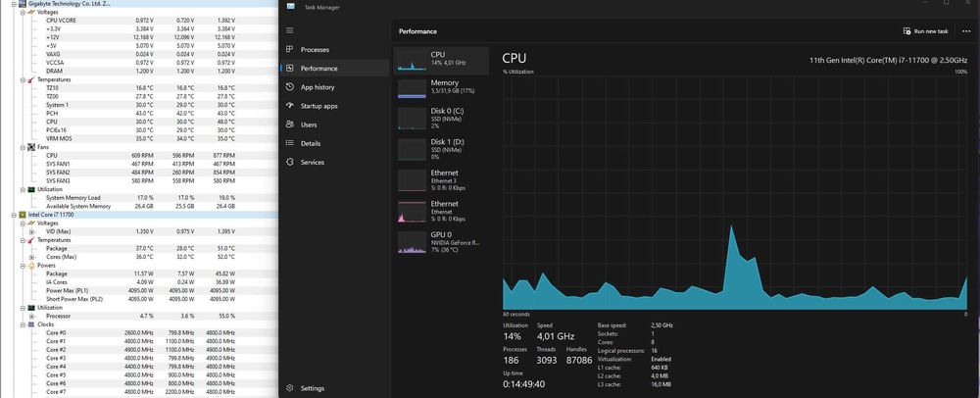The width and height of the screenshot is (980, 398).
Task: Collapse the Intel Core i7 11700 node
Action: pyautogui.click(x=14, y=215)
